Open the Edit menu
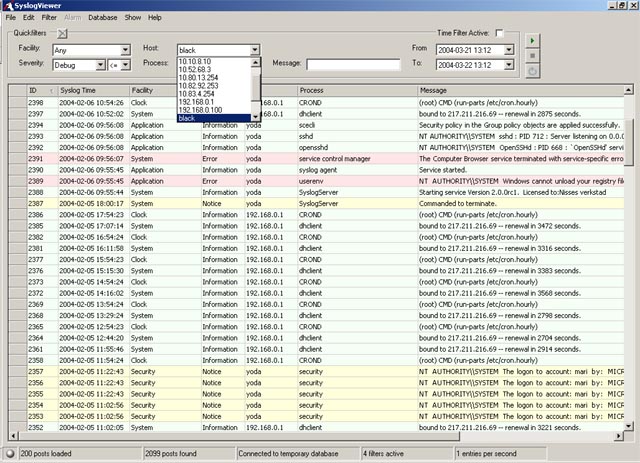This screenshot has height=463, width=640. [29, 18]
